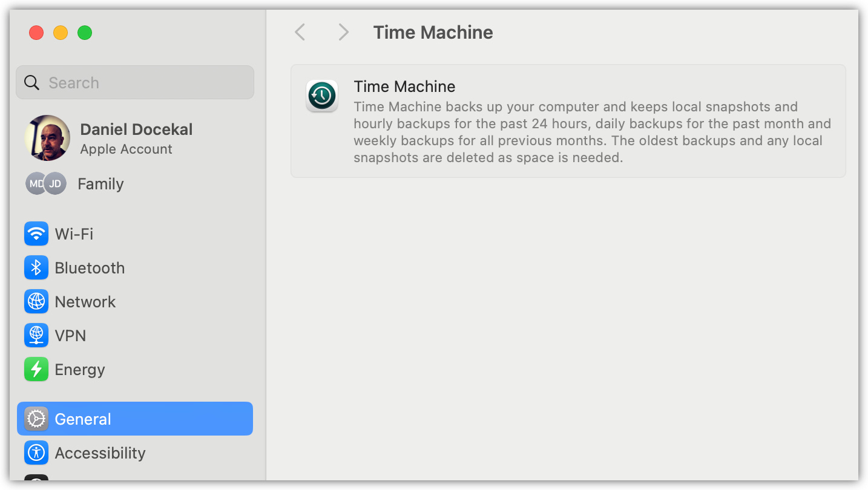Click the Wi-Fi sidebar icon
The height and width of the screenshot is (490, 868).
point(36,234)
